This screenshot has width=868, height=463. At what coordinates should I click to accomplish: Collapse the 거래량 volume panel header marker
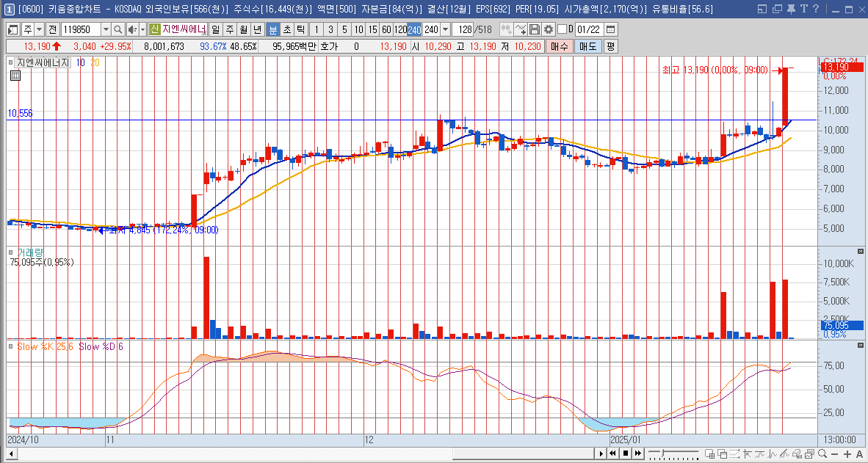(11, 253)
